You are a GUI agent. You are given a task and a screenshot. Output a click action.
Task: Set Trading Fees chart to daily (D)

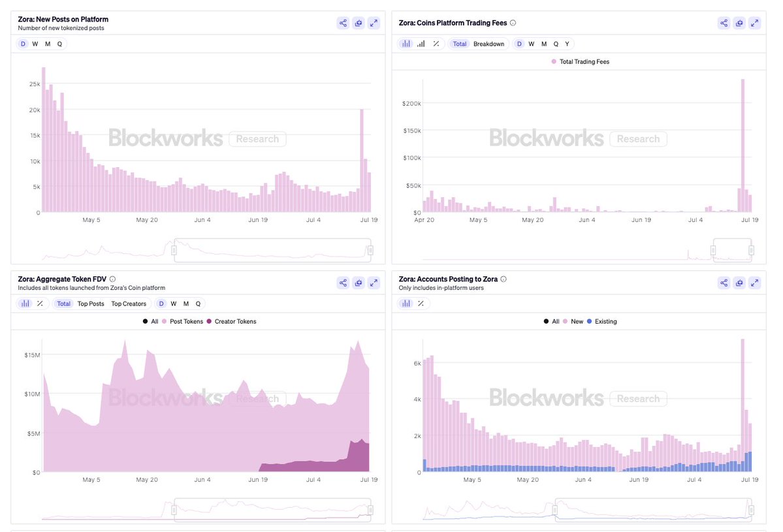pos(519,44)
